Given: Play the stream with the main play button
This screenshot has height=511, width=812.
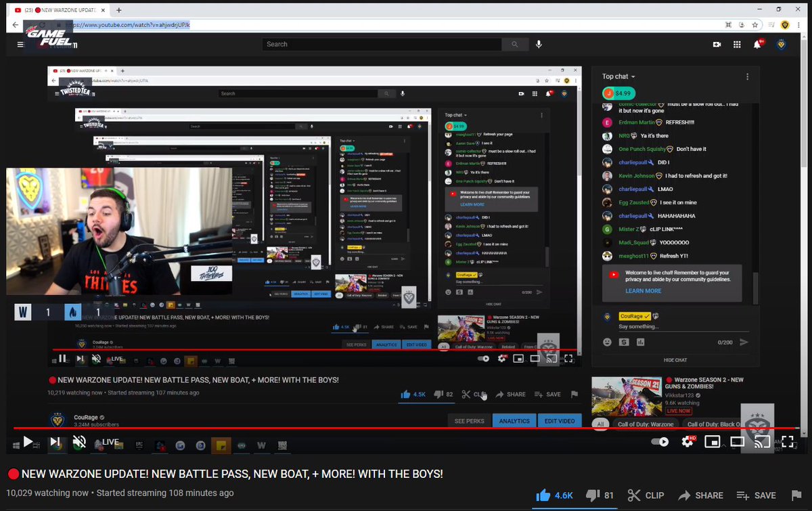Looking at the screenshot, I should (x=28, y=442).
